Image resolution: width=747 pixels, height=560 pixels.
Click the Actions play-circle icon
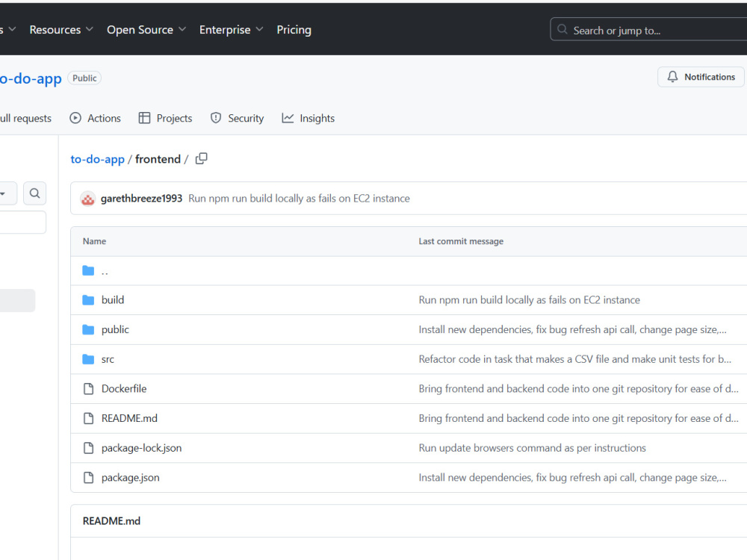(75, 118)
